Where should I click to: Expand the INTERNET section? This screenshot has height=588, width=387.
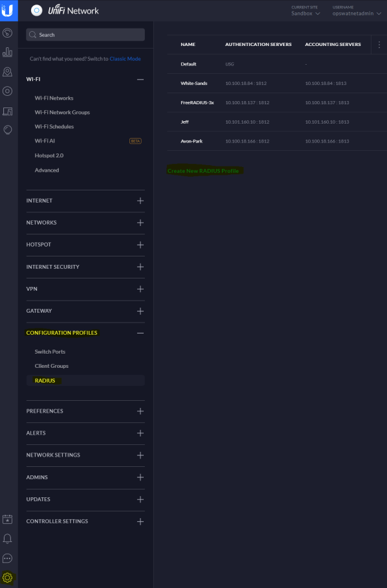coord(140,201)
